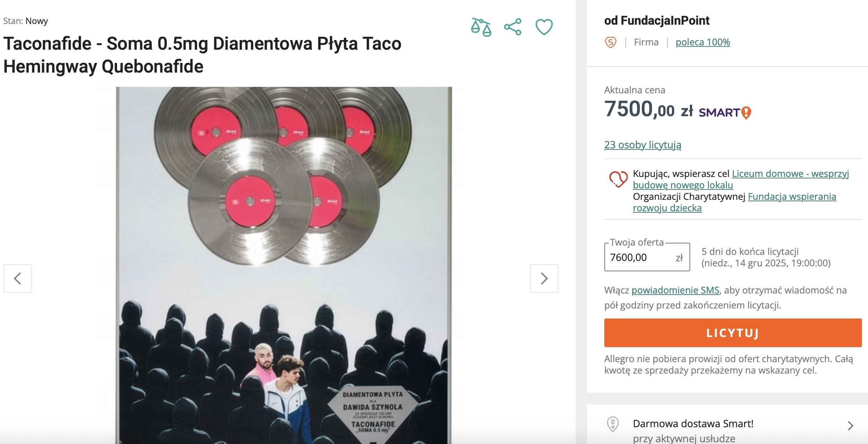Click the Super Seller badge icon
This screenshot has height=444, width=868.
[611, 42]
